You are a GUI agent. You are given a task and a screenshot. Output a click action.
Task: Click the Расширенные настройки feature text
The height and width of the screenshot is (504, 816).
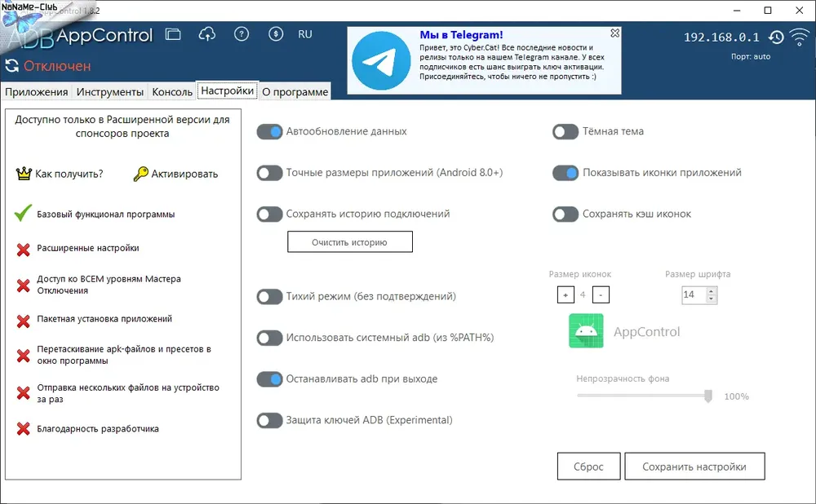88,248
